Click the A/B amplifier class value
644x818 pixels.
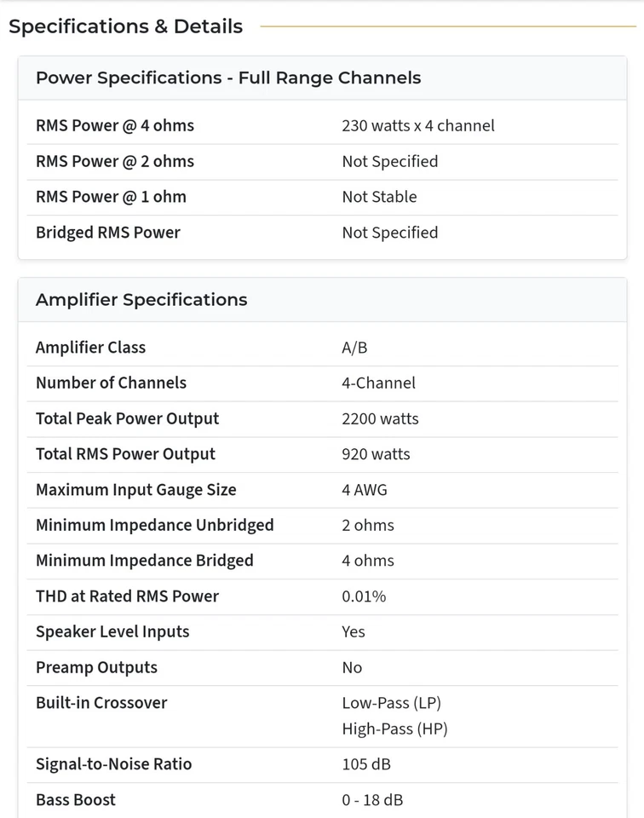(354, 348)
